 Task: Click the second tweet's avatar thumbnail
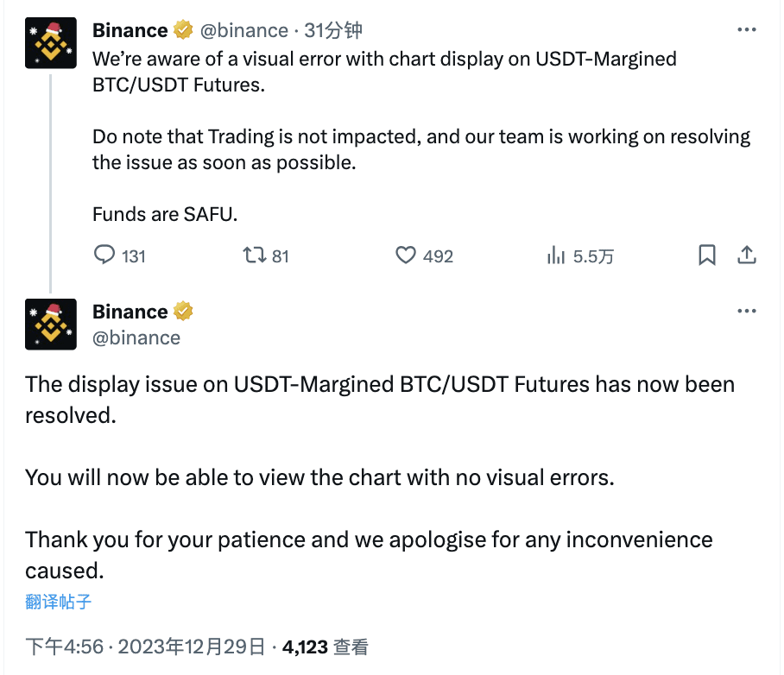(x=50, y=324)
